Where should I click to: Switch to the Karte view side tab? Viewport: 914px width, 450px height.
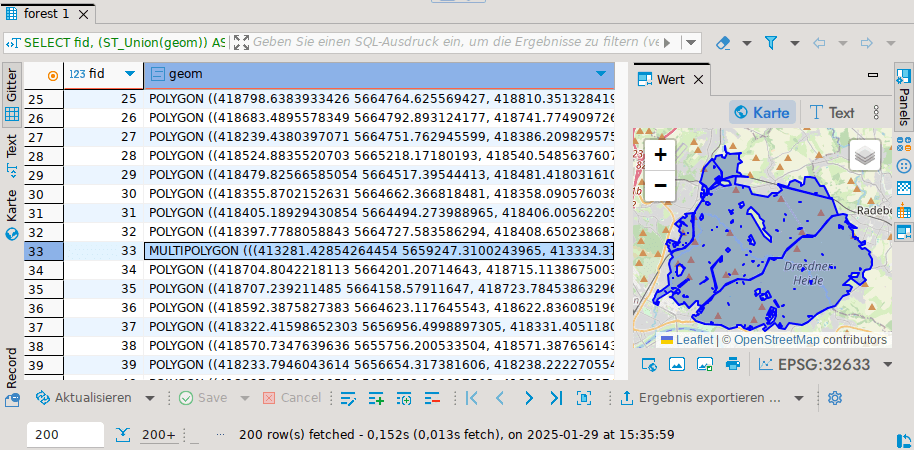(x=12, y=215)
